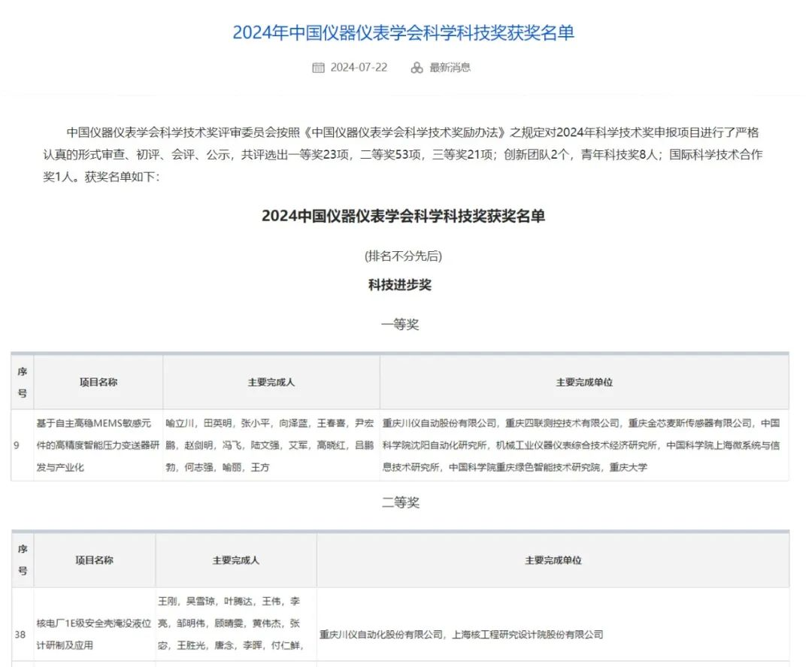Screen dimensions: 812x667
Task: Click the bold 2024中国仪器仪表学会科学科技奖获奖名单 subheading
Action: pos(403,216)
